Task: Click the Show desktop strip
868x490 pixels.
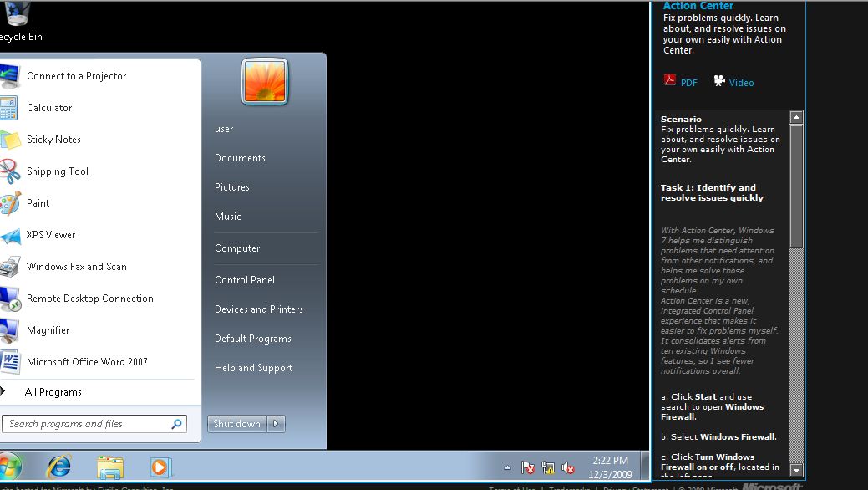Action: 645,466
